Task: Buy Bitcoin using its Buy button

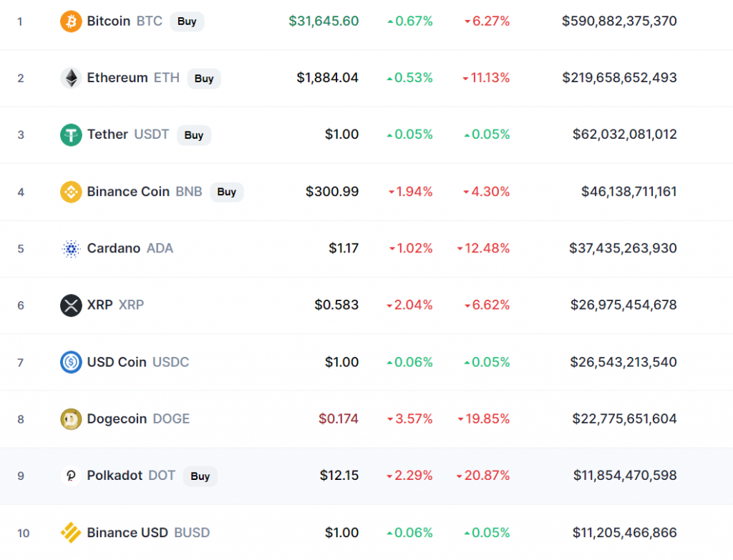Action: click(x=187, y=21)
